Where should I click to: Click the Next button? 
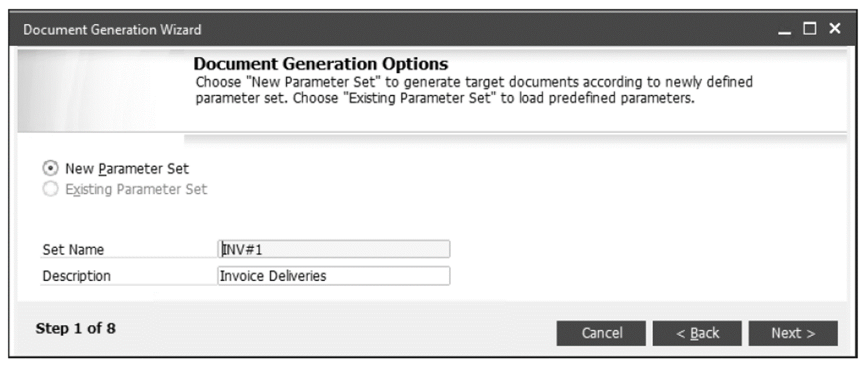click(x=793, y=333)
